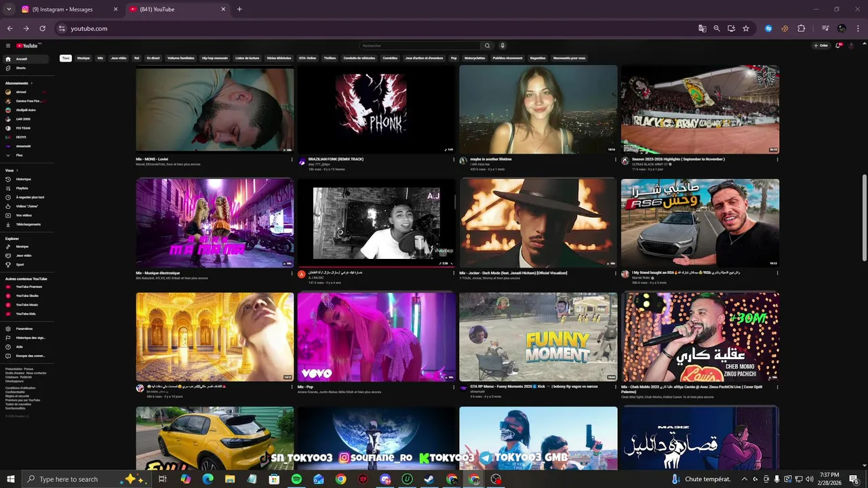Viewport: 868px width, 488px height.
Task: Open YouTube Studio
Action: (26, 296)
